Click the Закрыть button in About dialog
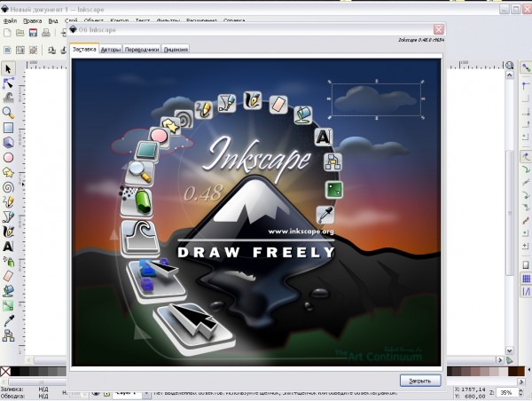 (420, 381)
